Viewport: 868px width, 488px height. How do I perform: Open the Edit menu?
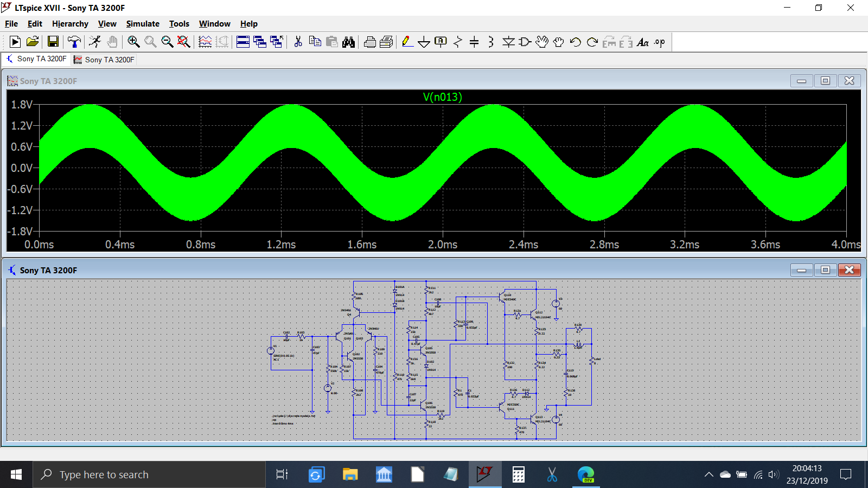[x=35, y=24]
